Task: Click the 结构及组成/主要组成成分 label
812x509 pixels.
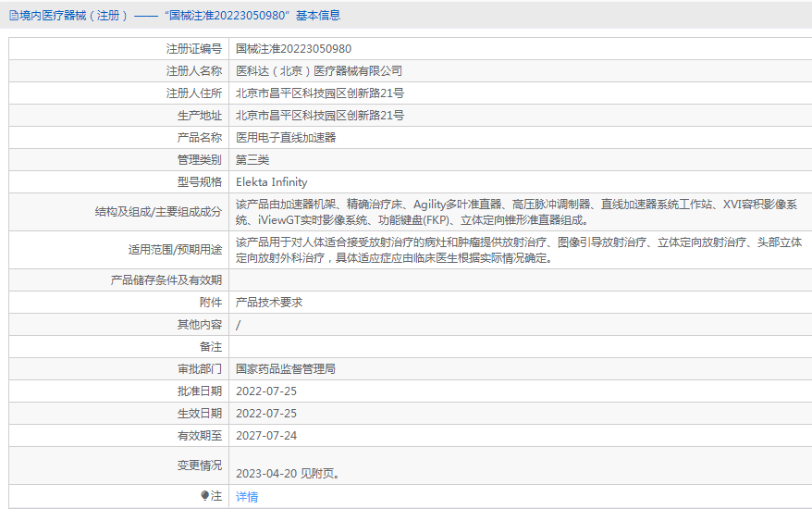Action: (158, 212)
